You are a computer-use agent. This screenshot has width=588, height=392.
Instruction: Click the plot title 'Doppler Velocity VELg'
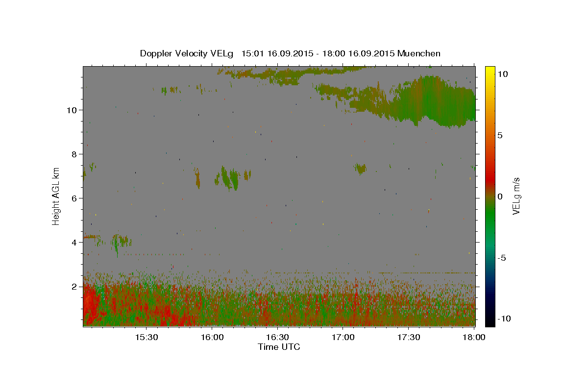(x=187, y=53)
